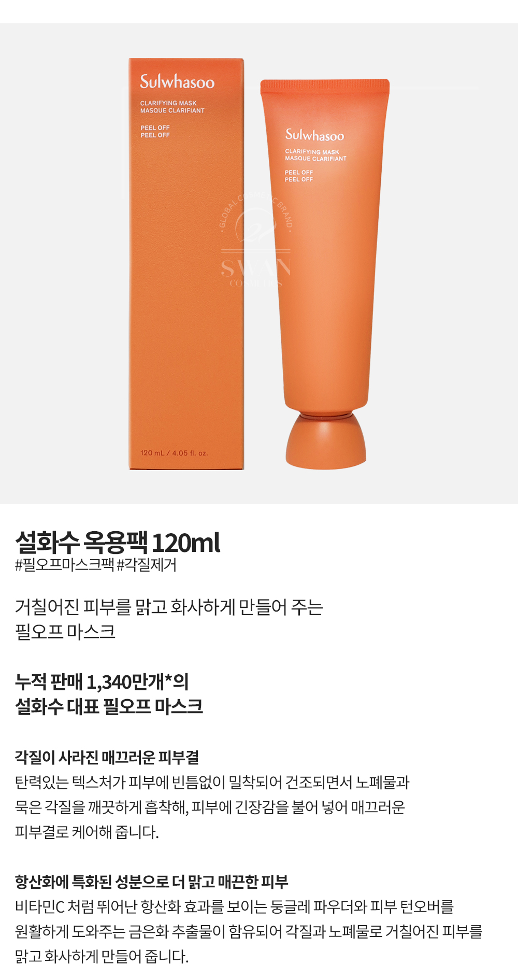
Task: Click the Sulwhasoo logo on the box
Action: click(x=177, y=82)
